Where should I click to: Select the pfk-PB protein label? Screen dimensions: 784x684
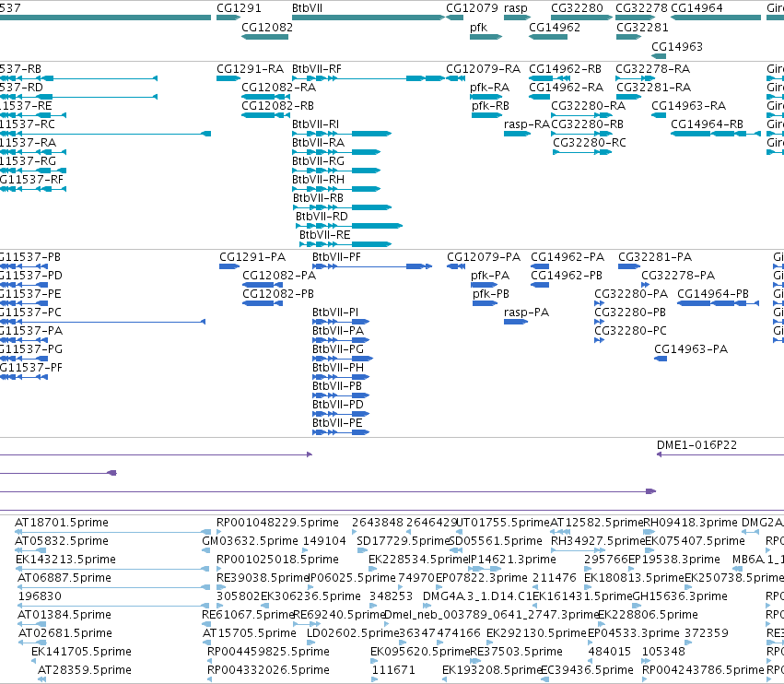pos(490,294)
